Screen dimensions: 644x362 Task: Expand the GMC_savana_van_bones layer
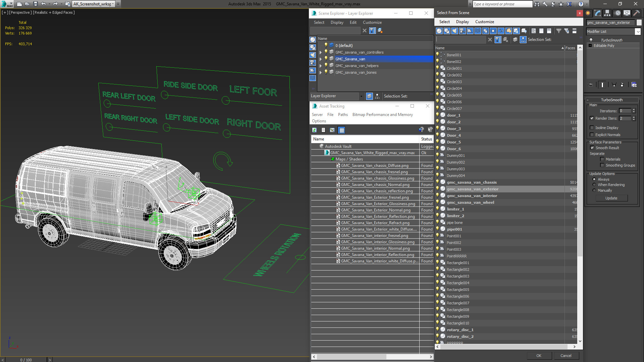pos(320,72)
